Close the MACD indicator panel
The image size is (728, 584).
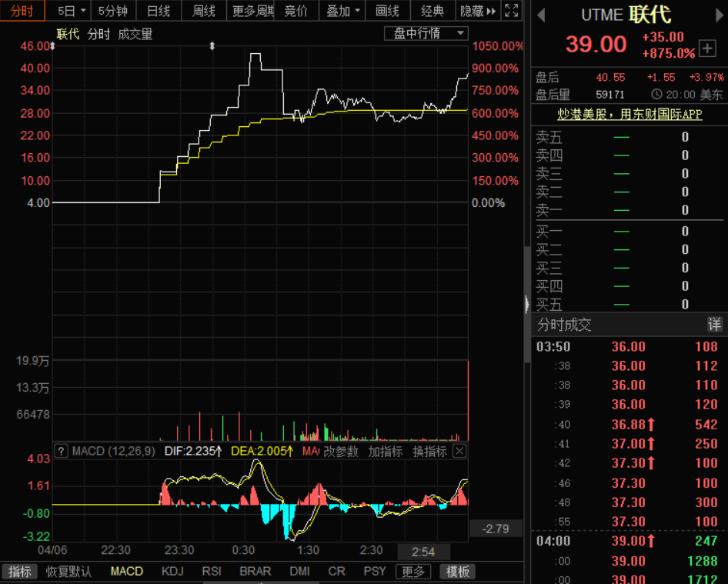coord(459,451)
